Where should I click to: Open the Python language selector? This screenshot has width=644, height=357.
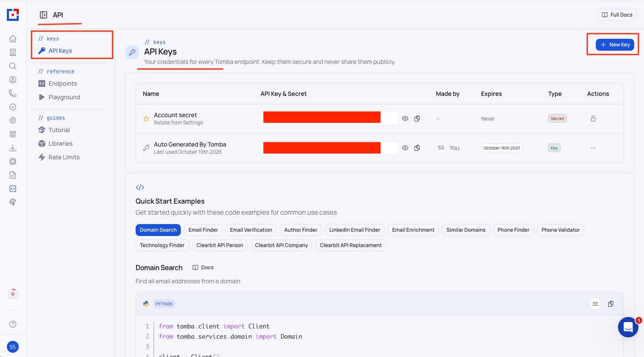coord(164,304)
